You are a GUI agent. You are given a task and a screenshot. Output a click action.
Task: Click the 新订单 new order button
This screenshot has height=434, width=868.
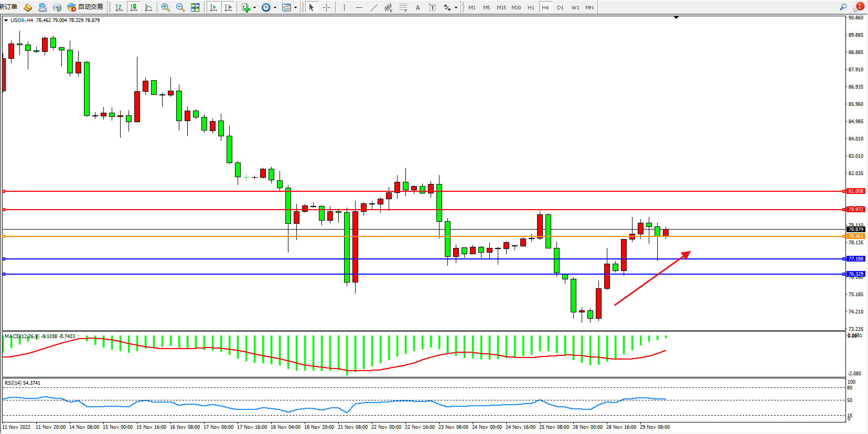8,7
